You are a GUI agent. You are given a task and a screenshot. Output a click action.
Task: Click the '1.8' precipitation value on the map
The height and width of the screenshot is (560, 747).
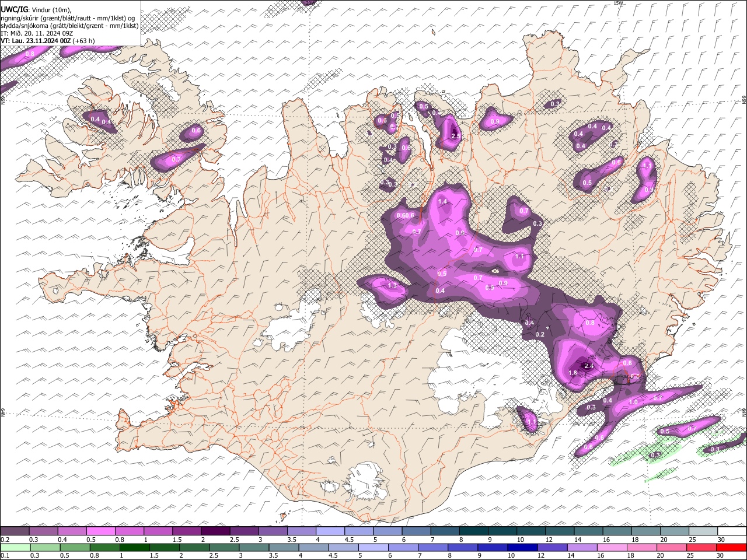point(573,373)
